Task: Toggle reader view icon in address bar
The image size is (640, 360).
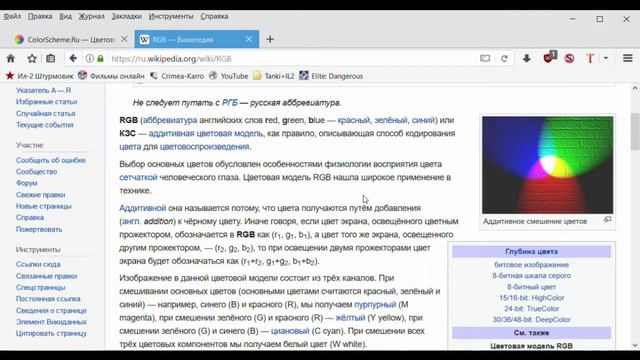Action: [485, 58]
